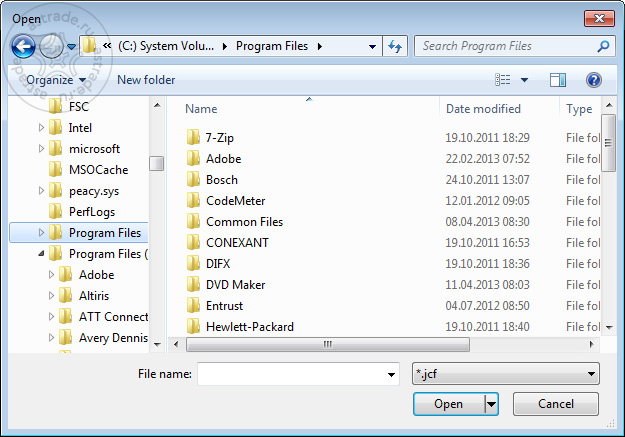
Task: Select the 7-Zip folder icon
Action: [x=193, y=138]
